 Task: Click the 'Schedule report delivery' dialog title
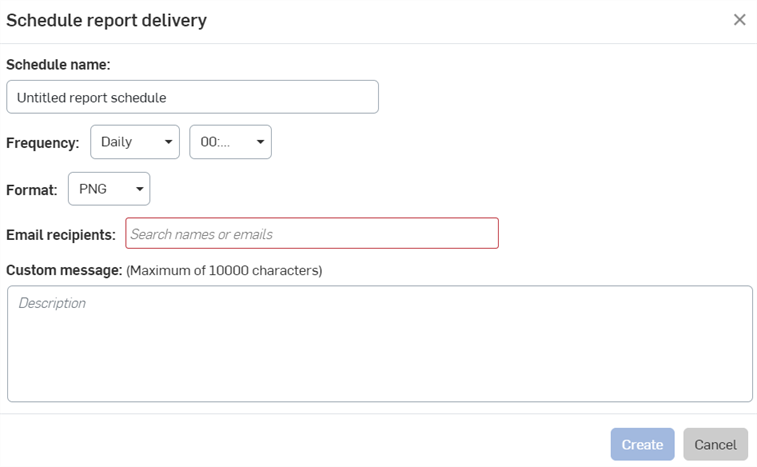[106, 20]
